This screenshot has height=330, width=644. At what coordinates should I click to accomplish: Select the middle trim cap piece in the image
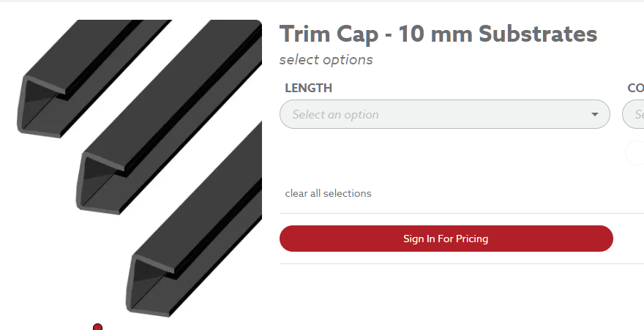click(169, 117)
